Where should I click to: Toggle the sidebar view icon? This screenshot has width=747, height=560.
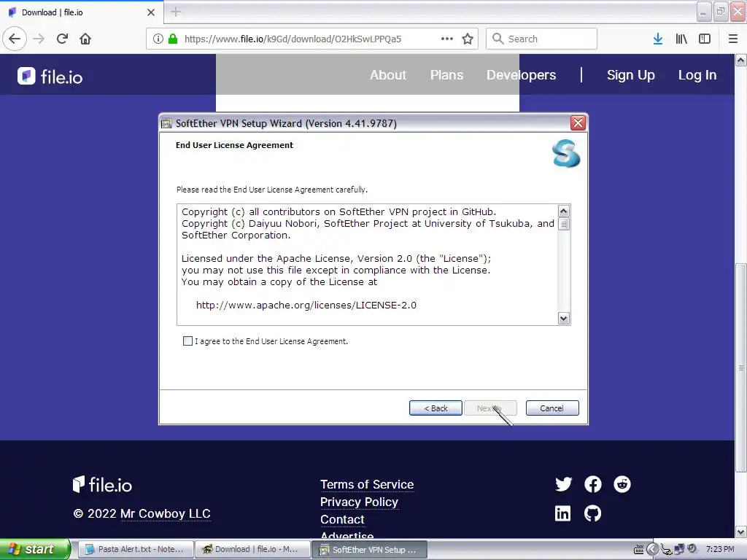[705, 39]
